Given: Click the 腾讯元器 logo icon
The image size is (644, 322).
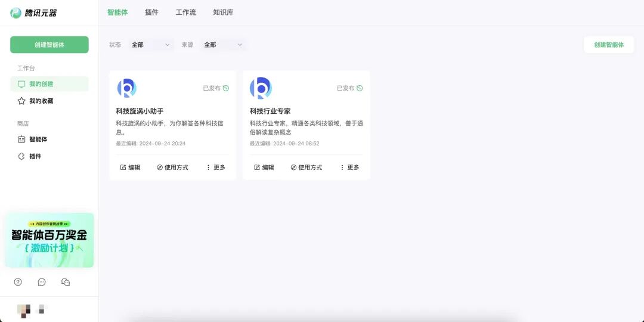Looking at the screenshot, I should pos(16,13).
